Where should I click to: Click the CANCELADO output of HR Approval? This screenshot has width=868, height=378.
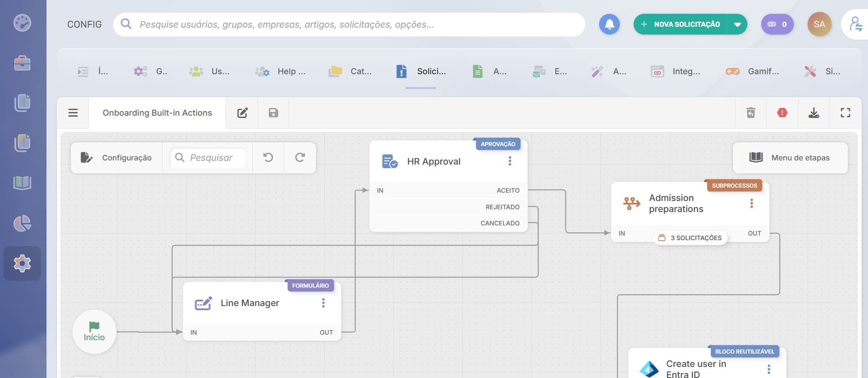tap(500, 223)
